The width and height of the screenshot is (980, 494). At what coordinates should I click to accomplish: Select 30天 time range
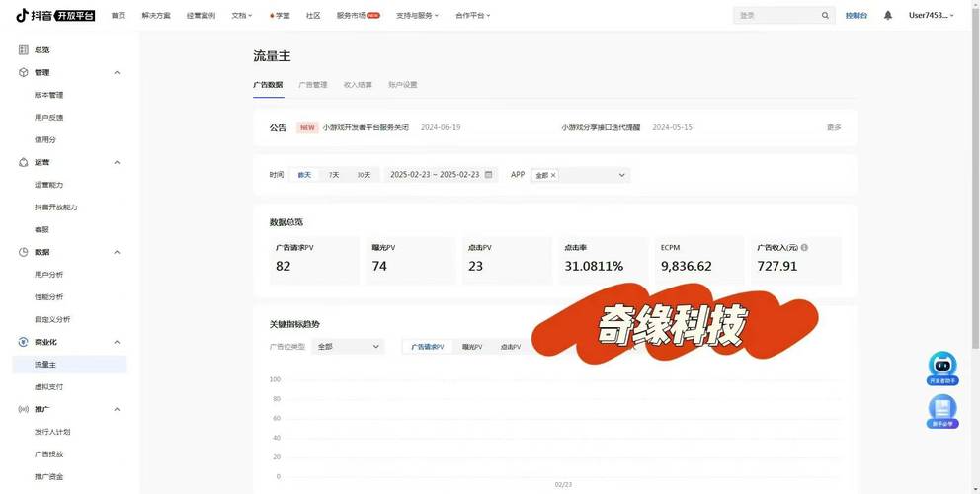pyautogui.click(x=364, y=175)
